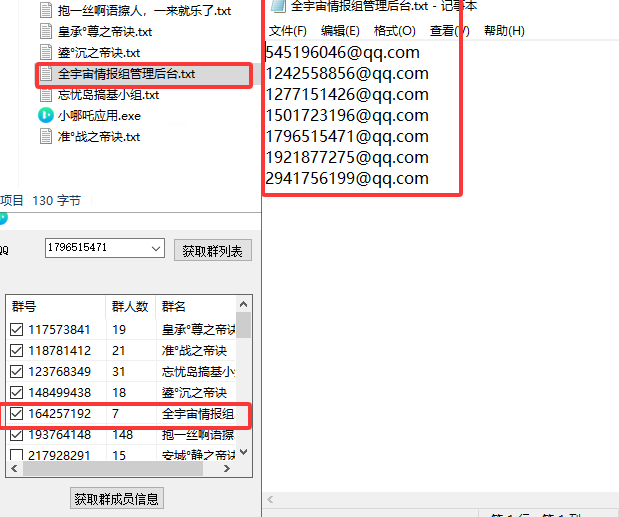Viewport: 619px width, 517px height.
Task: Uncheck group 117573841 checkbox
Action: tap(16, 329)
